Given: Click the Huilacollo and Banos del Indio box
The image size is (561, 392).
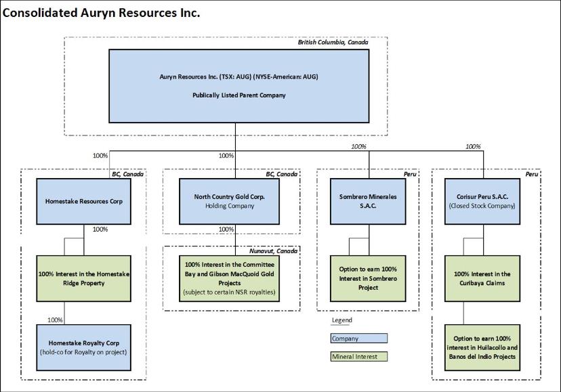Looking at the screenshot, I should [x=482, y=347].
